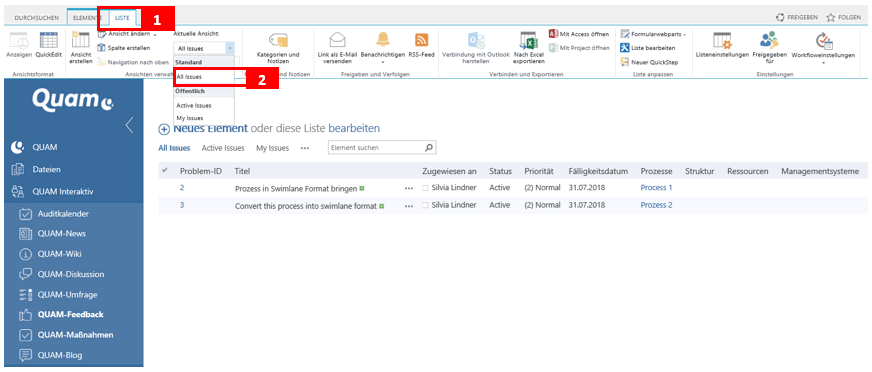
Task: Export list via Nach Excel exportieren
Action: pos(528,48)
